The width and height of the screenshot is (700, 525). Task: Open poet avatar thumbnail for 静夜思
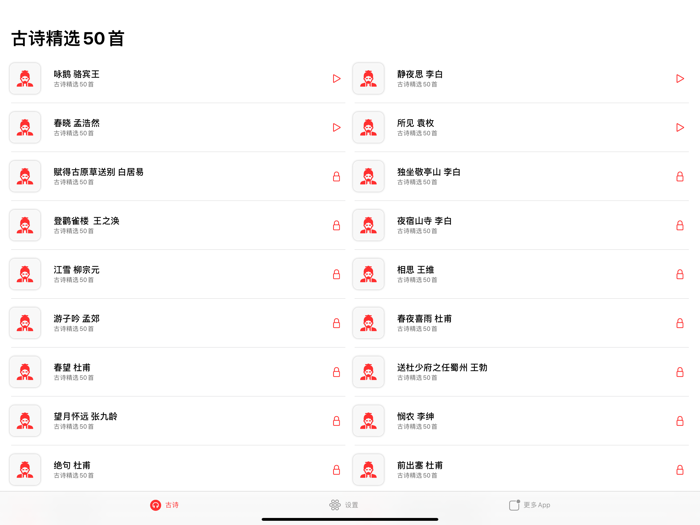tap(368, 79)
